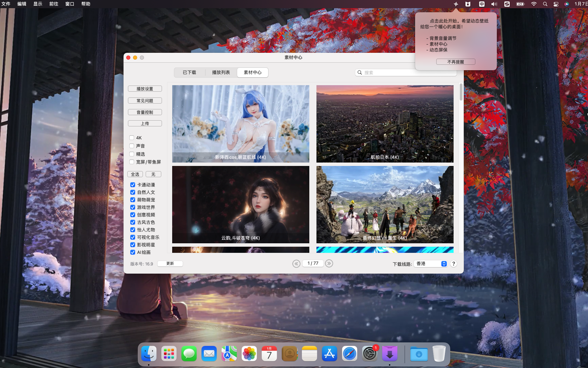Open Launchpad from the Dock
The width and height of the screenshot is (588, 368).
(169, 354)
